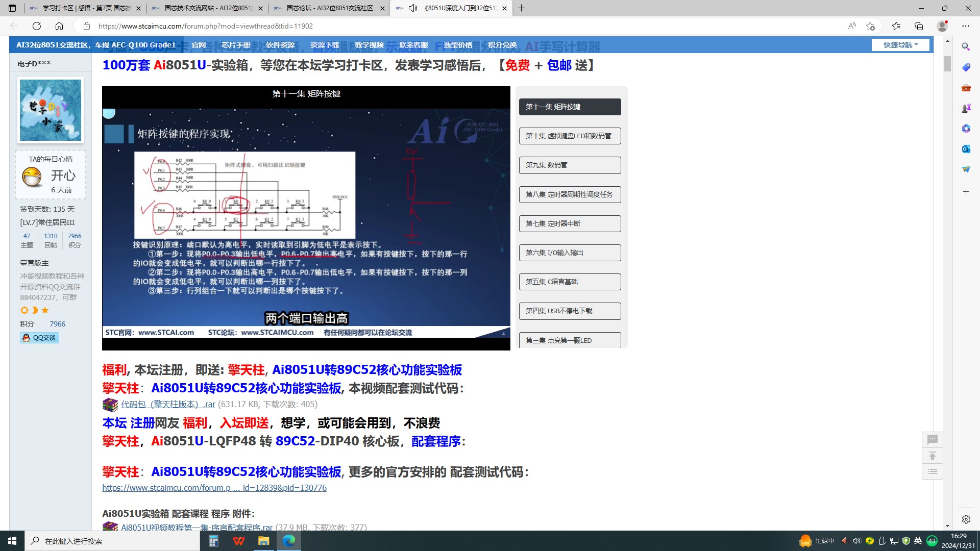Click the volume speaker tray icon
Screen dimensions: 980x551
[x=856, y=541]
